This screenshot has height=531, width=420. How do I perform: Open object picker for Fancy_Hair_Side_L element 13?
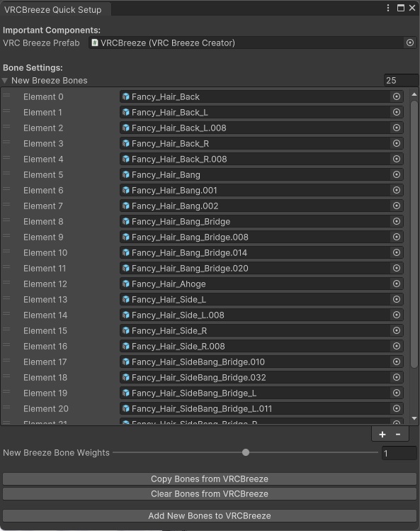397,299
